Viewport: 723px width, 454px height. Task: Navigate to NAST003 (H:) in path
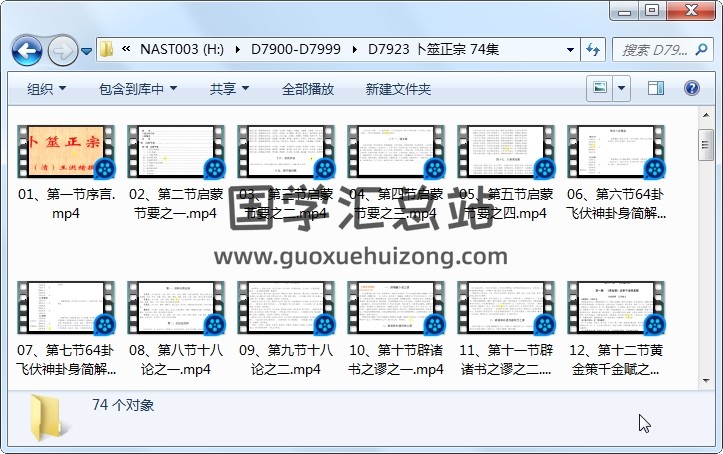coord(182,49)
